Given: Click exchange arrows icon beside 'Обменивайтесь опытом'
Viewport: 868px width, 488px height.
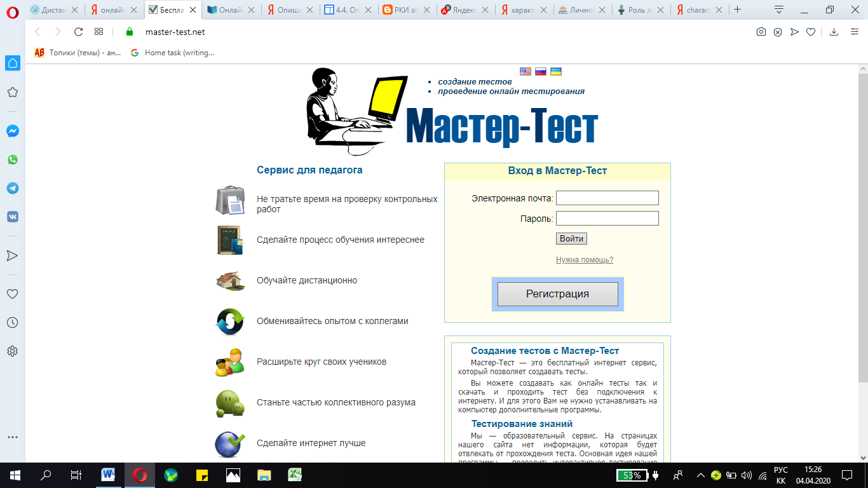Looking at the screenshot, I should [229, 321].
